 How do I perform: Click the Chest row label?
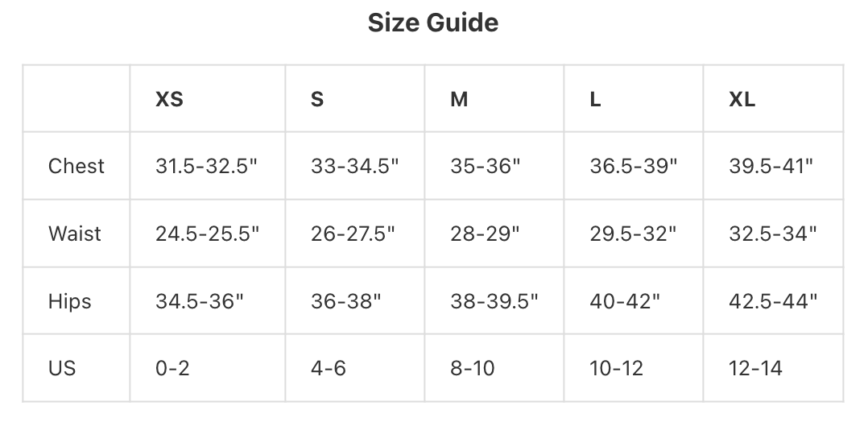(x=76, y=166)
